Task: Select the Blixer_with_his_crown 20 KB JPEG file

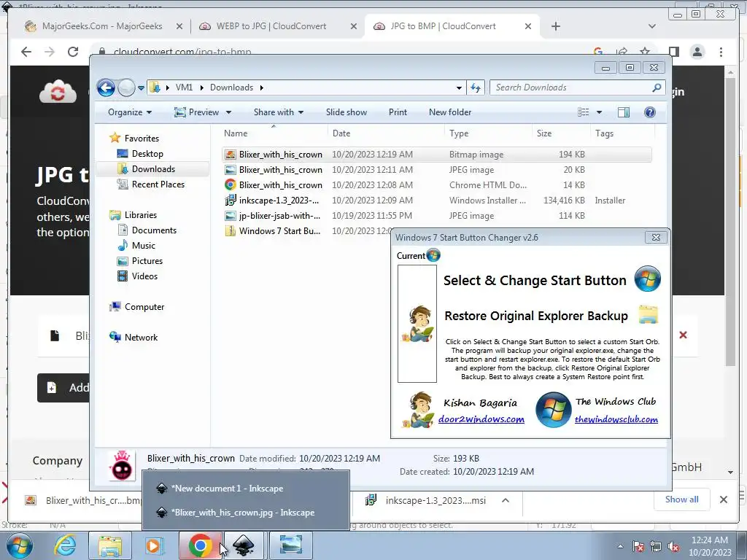Action: click(x=436, y=169)
